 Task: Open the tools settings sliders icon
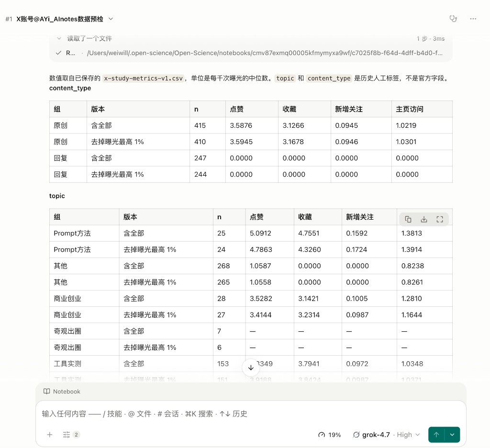coord(66,435)
